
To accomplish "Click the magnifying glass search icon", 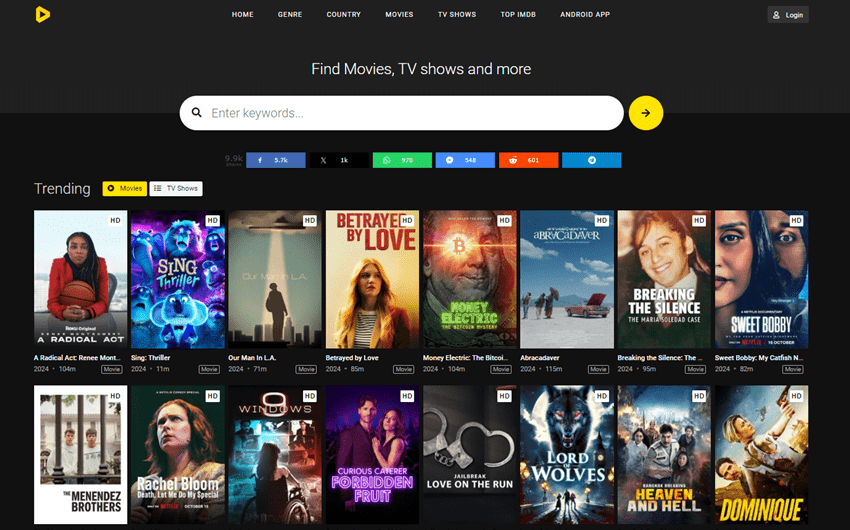I will 197,113.
